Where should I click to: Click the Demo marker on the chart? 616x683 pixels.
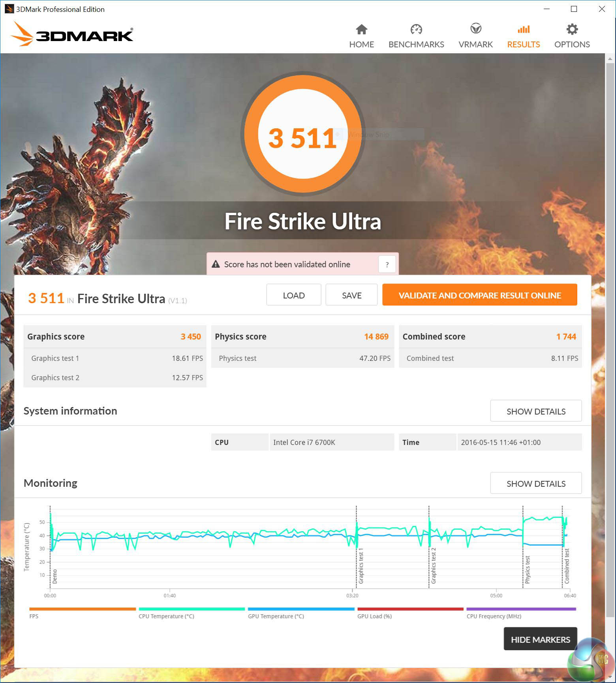tap(54, 576)
